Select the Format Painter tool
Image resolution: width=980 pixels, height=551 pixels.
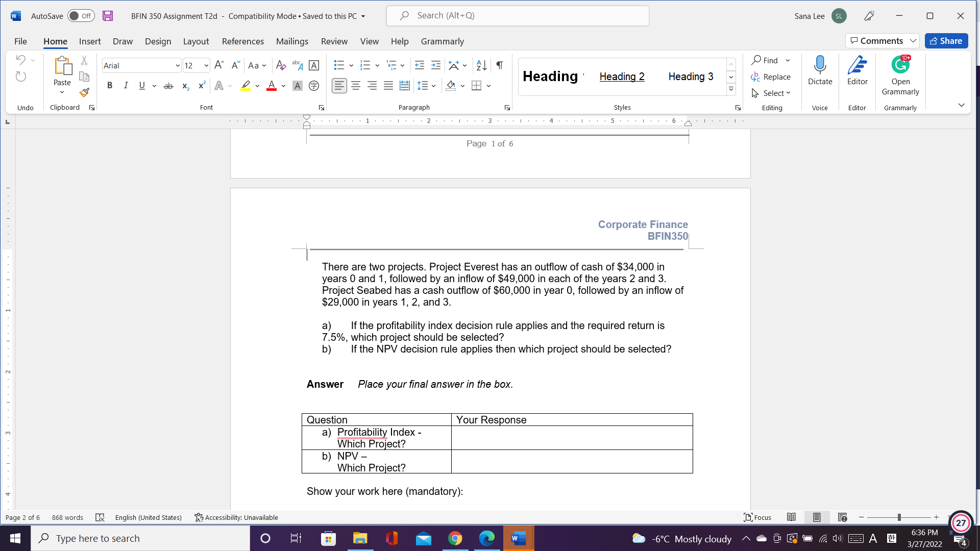84,93
